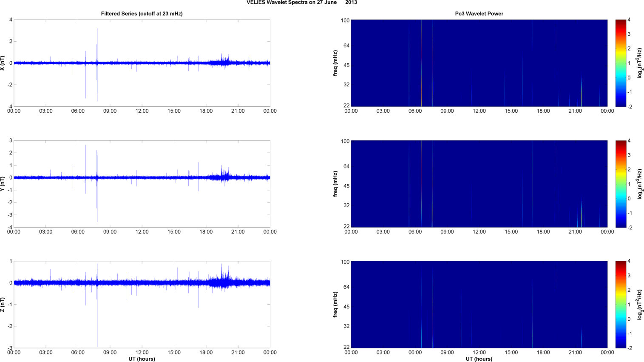Click the colorbar beside the top spectrogram
Viewport: 644px width, 362px height.
(621, 63)
